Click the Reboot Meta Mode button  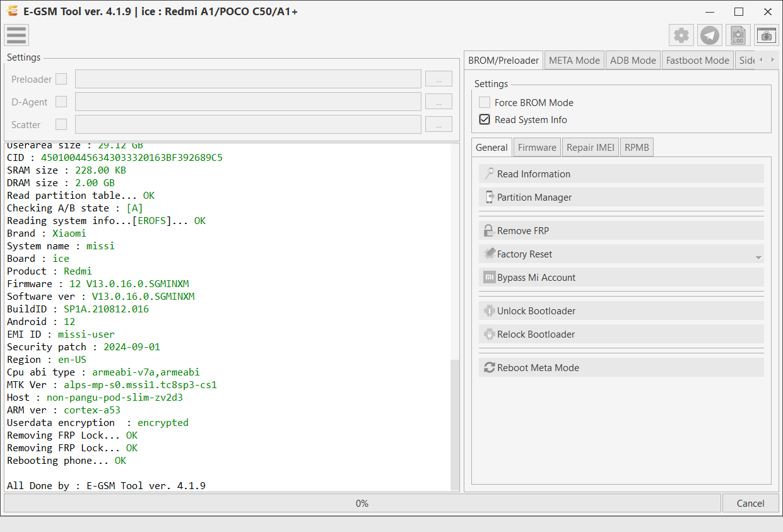tap(621, 367)
